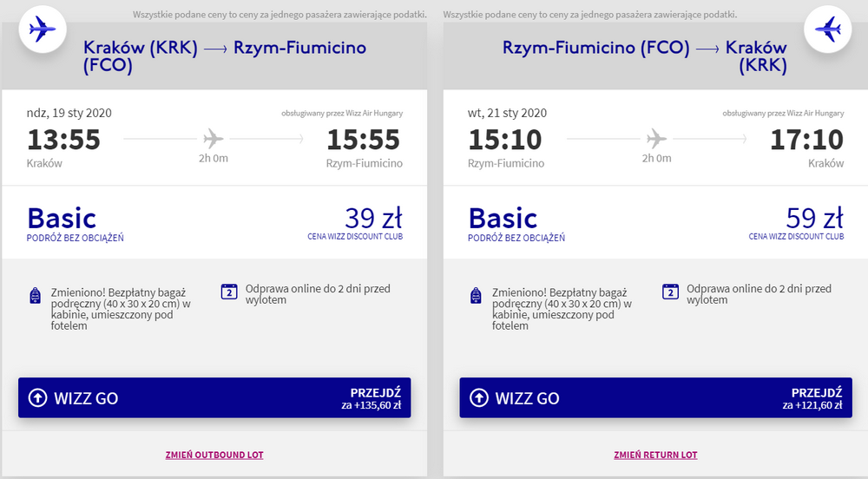The image size is (868, 479).
Task: Click the outbound flight's 'obsługiwany przez Wizz Air Hungary' note
Action: 342,113
